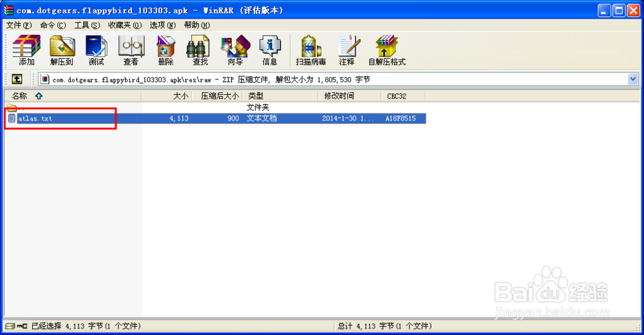
Task: Click the 2014-1-30 modified date cell
Action: pyautogui.click(x=348, y=119)
